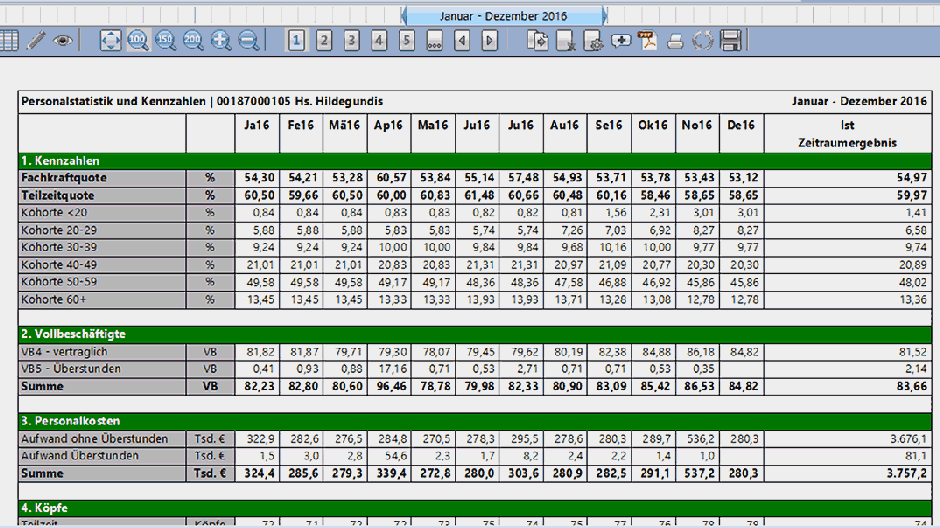The height and width of the screenshot is (528, 940).
Task: Set zoom to 200 percent
Action: 193,41
